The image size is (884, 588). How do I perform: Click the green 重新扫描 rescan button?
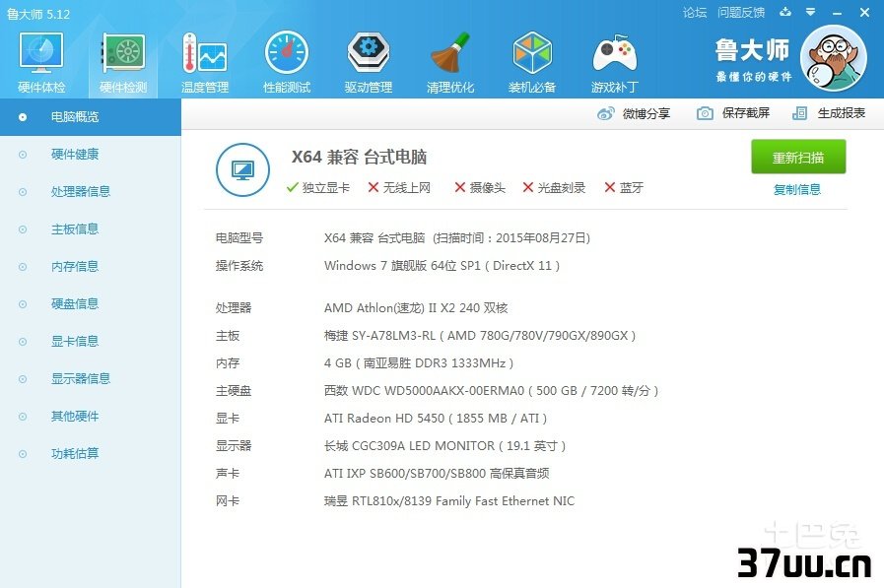[798, 158]
